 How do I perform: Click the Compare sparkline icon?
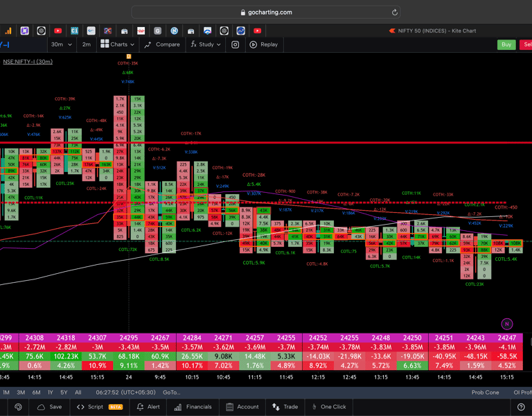(x=148, y=45)
